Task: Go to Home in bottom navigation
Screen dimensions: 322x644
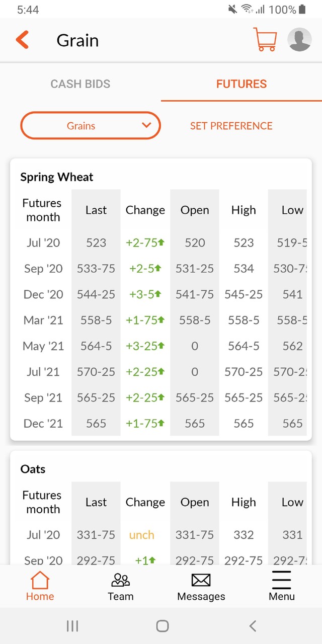Action: 40,587
